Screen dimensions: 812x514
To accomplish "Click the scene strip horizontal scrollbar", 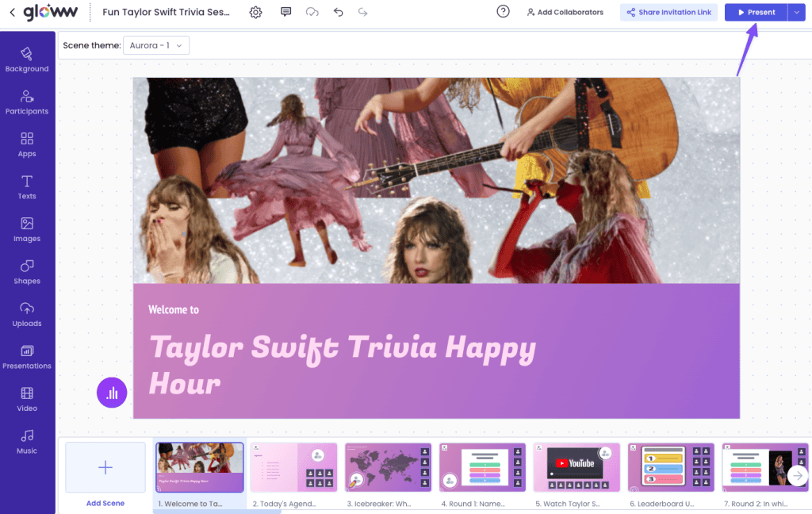I will click(x=217, y=512).
